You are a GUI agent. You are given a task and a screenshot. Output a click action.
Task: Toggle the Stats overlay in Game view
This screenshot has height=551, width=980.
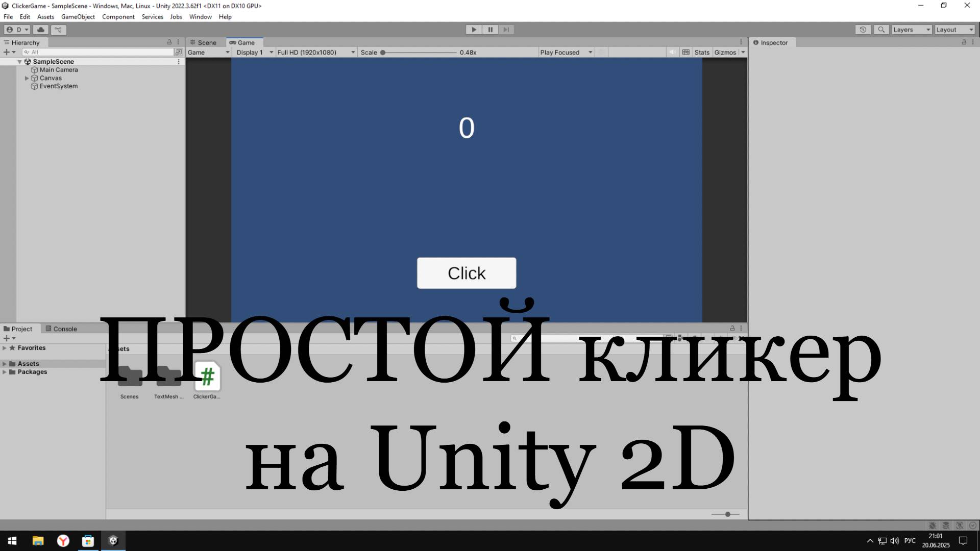tap(702, 52)
